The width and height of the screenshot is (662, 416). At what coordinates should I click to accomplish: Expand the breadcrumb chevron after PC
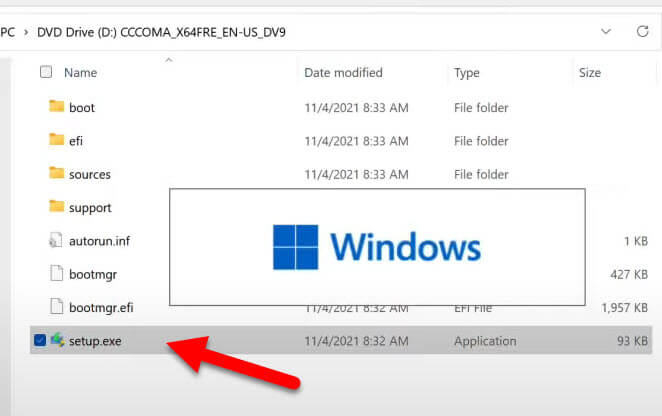pyautogui.click(x=26, y=32)
